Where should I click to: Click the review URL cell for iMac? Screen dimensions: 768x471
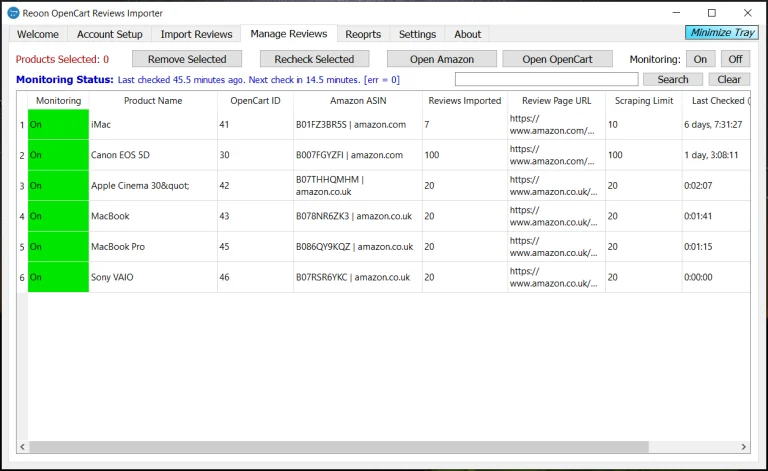556,124
